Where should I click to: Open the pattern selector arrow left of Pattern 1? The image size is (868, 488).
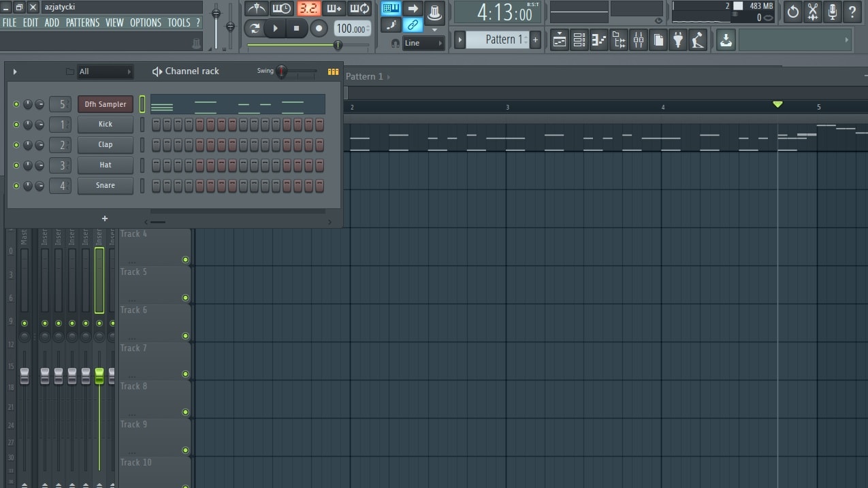pyautogui.click(x=460, y=40)
